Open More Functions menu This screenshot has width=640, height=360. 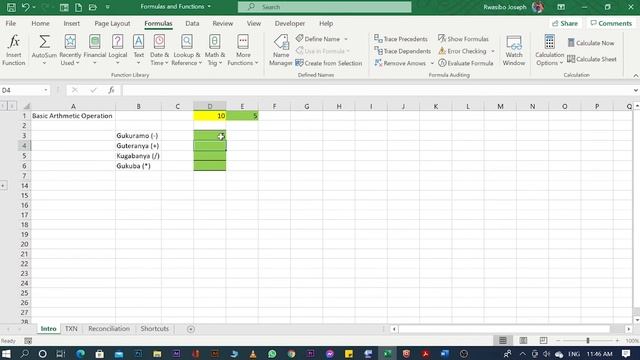[243, 50]
